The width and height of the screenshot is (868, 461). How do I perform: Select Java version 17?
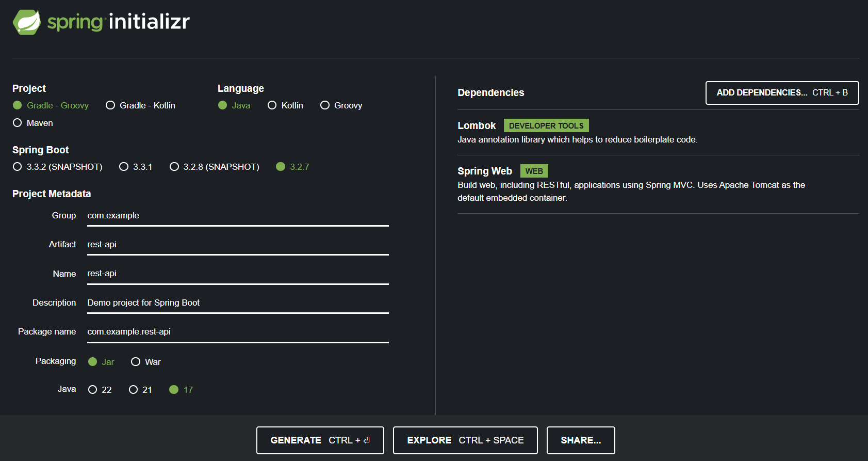(181, 390)
